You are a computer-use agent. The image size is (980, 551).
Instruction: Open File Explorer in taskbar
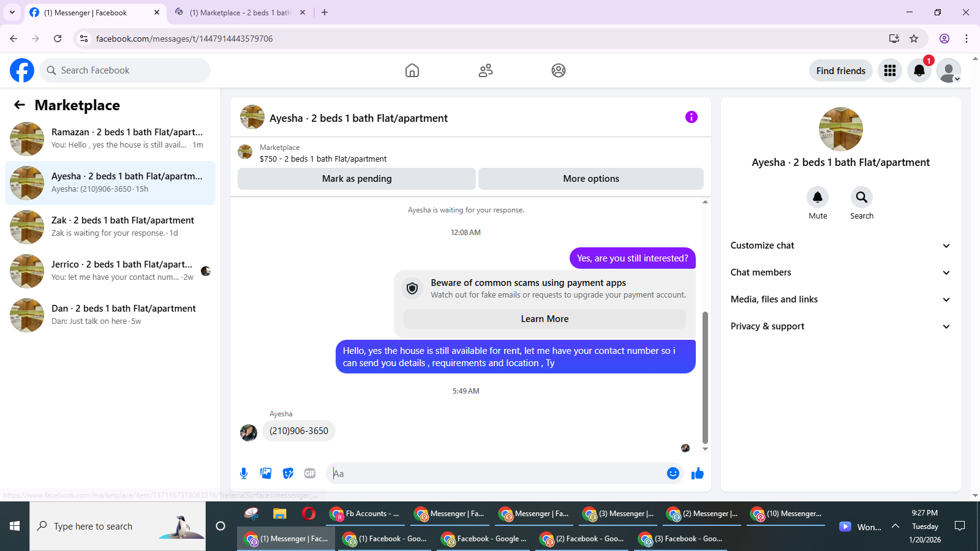[280, 514]
